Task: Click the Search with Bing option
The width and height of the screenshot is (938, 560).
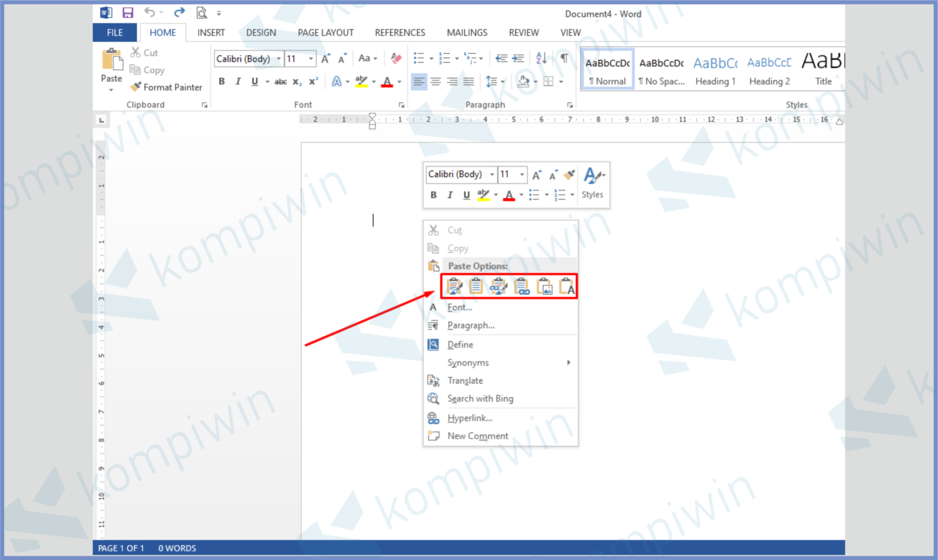Action: click(x=481, y=398)
